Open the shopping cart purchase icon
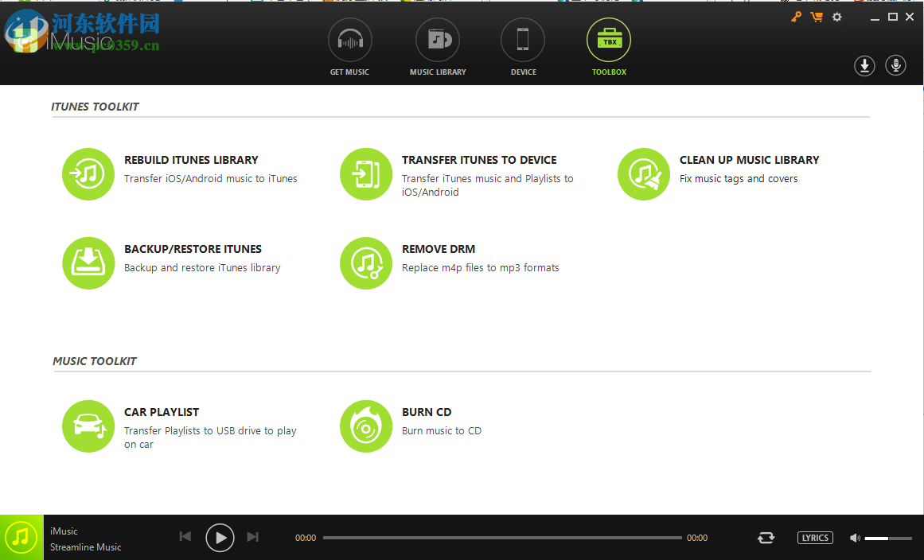924x560 pixels. click(817, 16)
